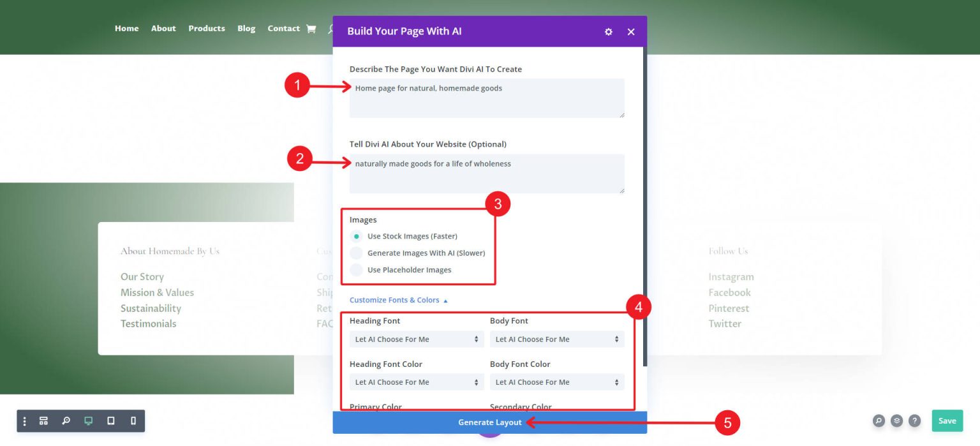
Task: Open the AI modal settings gear
Action: click(608, 32)
